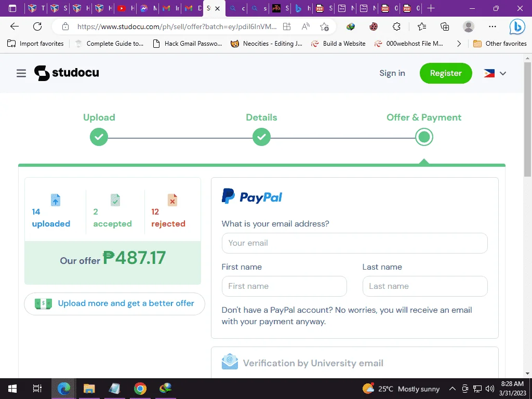Open the browser profile avatar
The height and width of the screenshot is (399, 532).
point(469,26)
